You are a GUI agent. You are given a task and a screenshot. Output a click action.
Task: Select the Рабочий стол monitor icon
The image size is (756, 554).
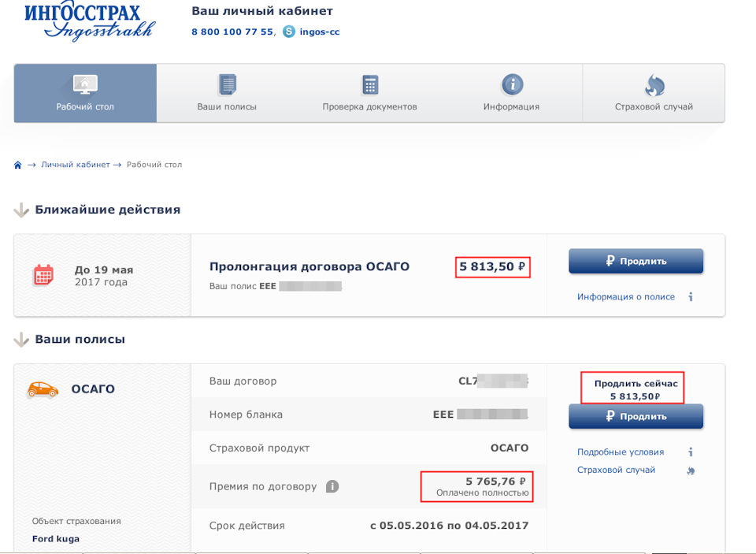pyautogui.click(x=85, y=84)
